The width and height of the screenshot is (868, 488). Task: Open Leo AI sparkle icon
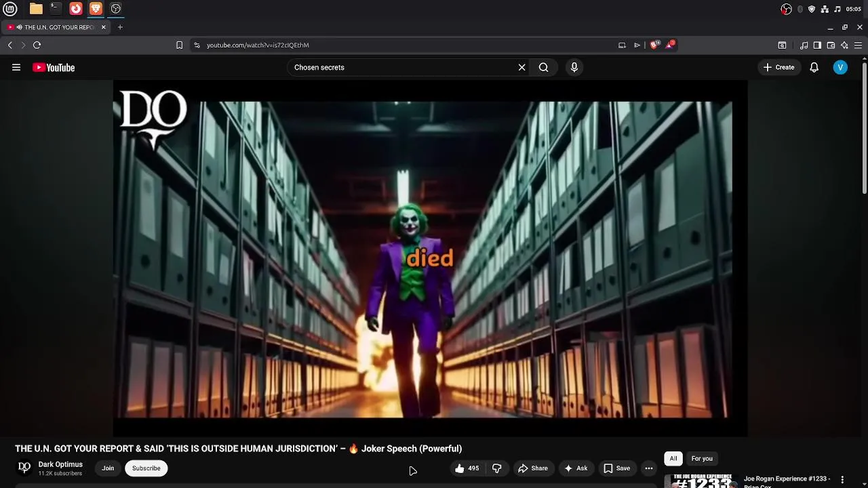[x=844, y=45]
